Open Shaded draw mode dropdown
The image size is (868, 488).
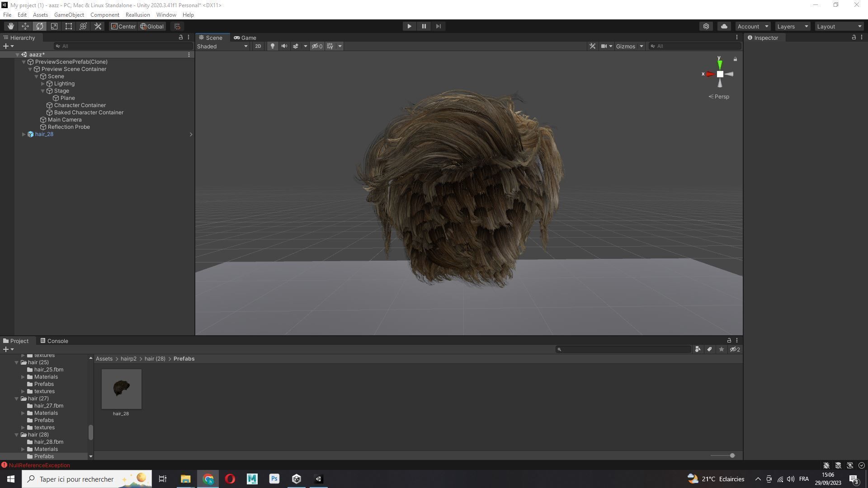[222, 46]
